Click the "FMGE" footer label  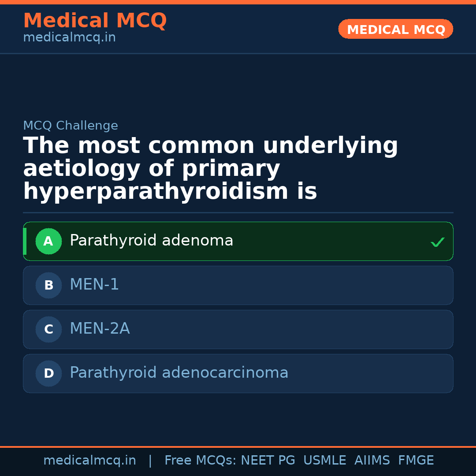click(x=416, y=461)
